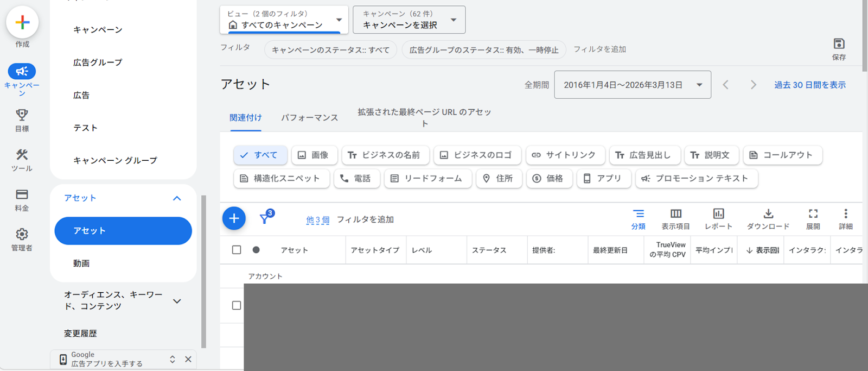Open 動画 in the side menu
The width and height of the screenshot is (868, 371).
(x=81, y=263)
